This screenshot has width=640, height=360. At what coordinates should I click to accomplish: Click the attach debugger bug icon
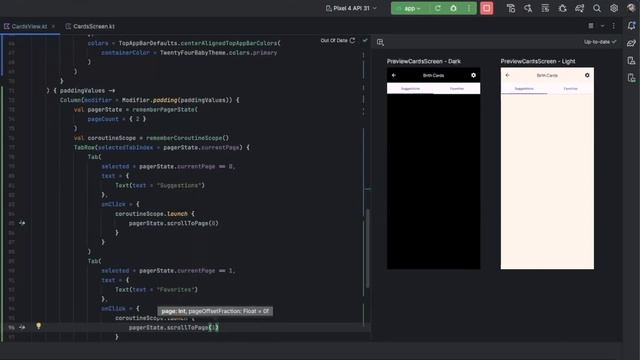pos(562,8)
